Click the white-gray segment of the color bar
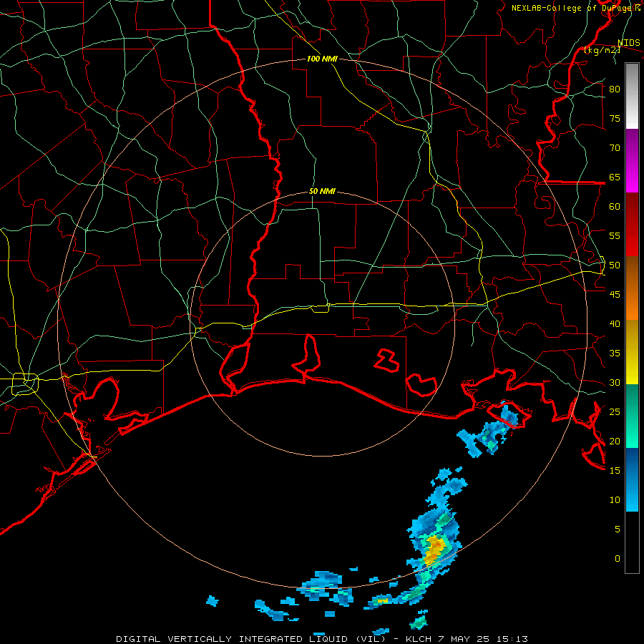The width and height of the screenshot is (644, 644). point(632,96)
